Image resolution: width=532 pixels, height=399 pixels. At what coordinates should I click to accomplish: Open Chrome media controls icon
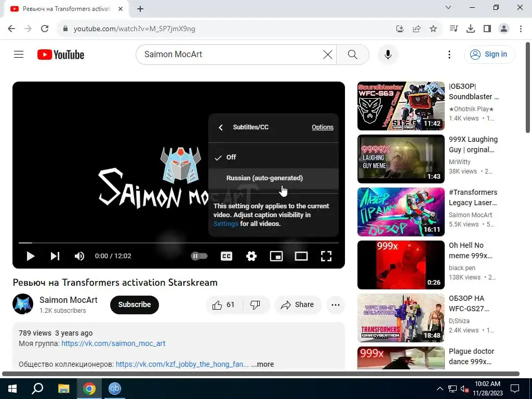(x=454, y=29)
